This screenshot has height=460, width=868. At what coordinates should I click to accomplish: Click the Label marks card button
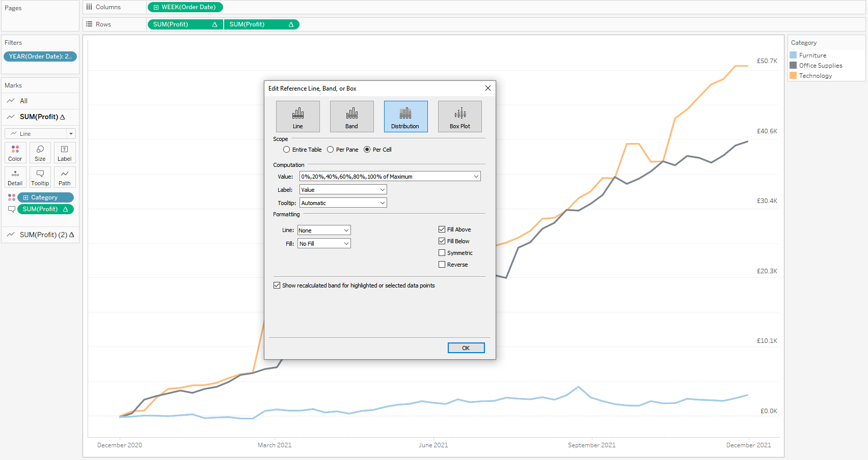tap(65, 153)
